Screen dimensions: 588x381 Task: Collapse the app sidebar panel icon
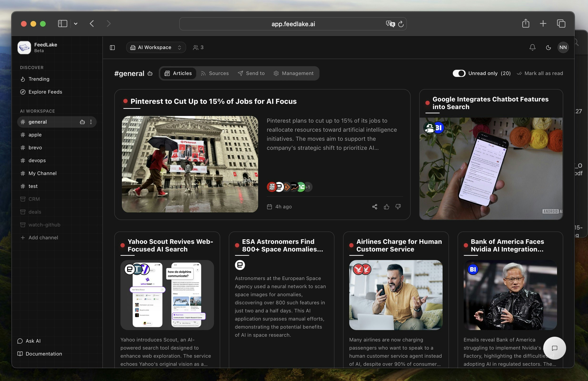[112, 47]
